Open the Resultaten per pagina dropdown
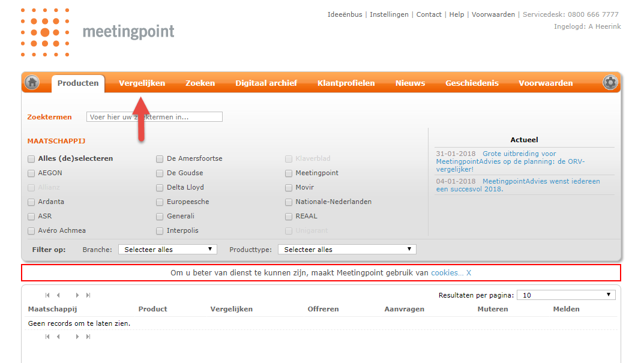 click(566, 295)
